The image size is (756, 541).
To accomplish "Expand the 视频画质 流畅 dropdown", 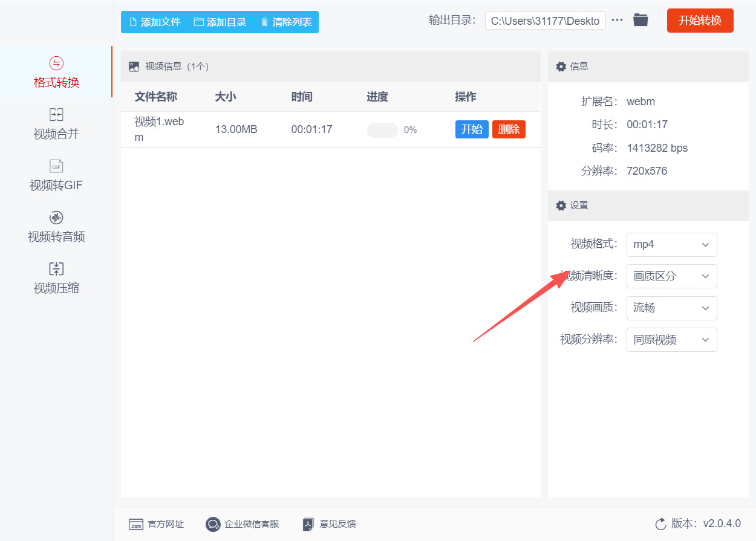I will coord(671,308).
